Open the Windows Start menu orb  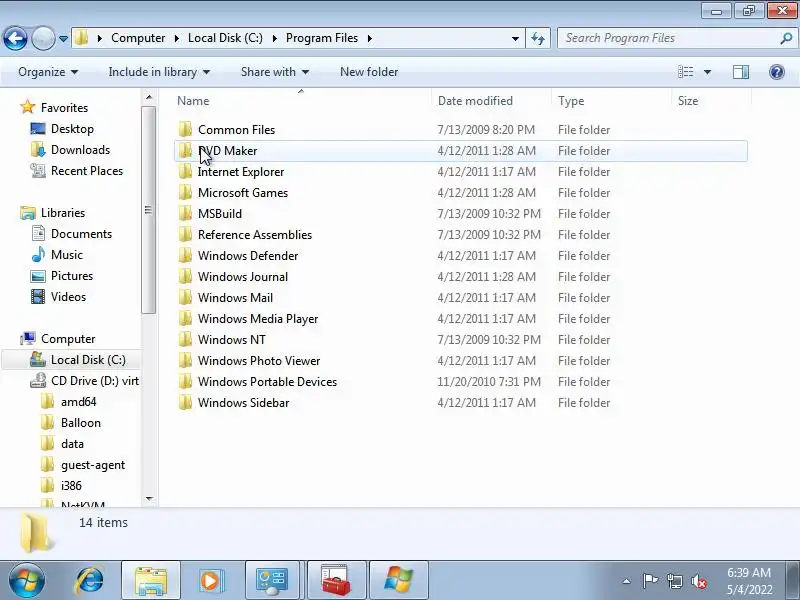click(x=27, y=581)
